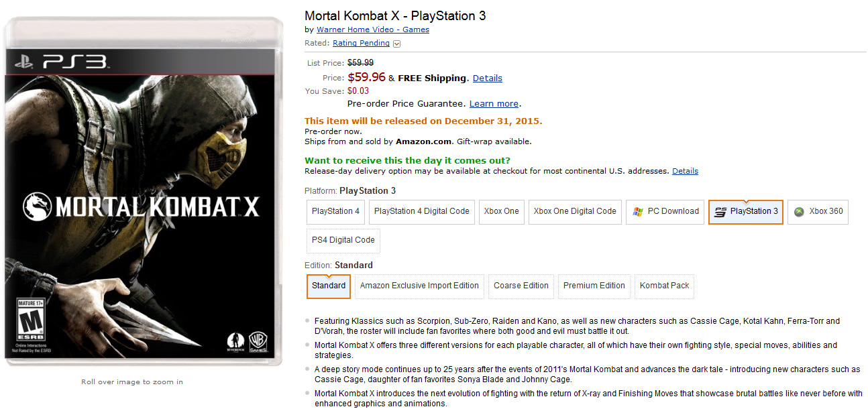Choose the Xbox One platform option
868x413 pixels.
point(501,211)
